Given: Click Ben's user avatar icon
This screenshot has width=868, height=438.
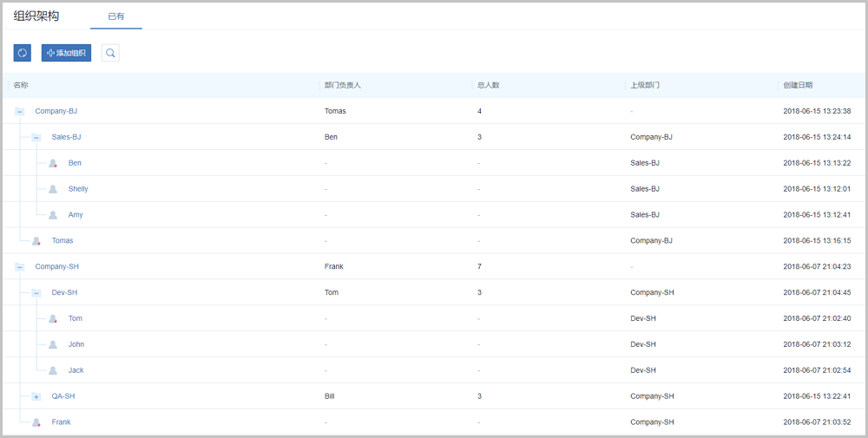Looking at the screenshot, I should (53, 163).
